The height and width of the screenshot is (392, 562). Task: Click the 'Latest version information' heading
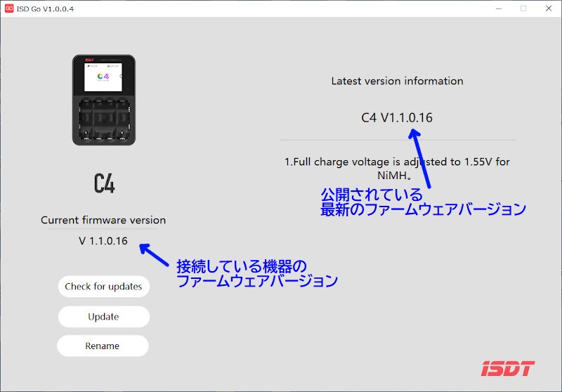tap(397, 81)
